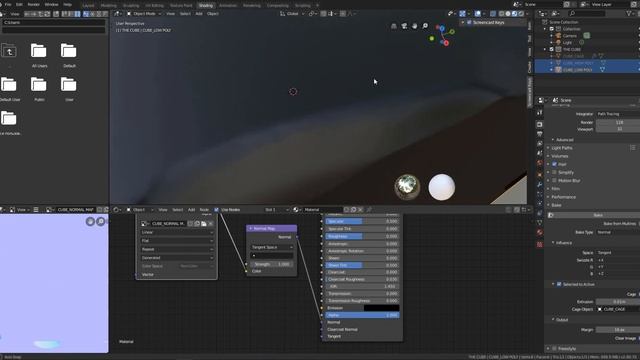Open the Tangent Space dropdown on Normal Map node
Screen dimensions: 640x360
pyautogui.click(x=271, y=247)
